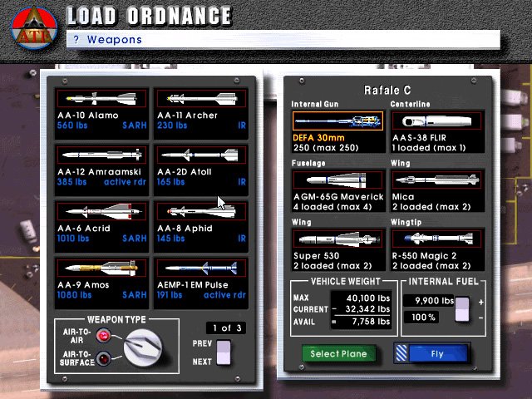The width and height of the screenshot is (532, 399).
Task: Turn the weapon type rotary dial
Action: click(142, 347)
